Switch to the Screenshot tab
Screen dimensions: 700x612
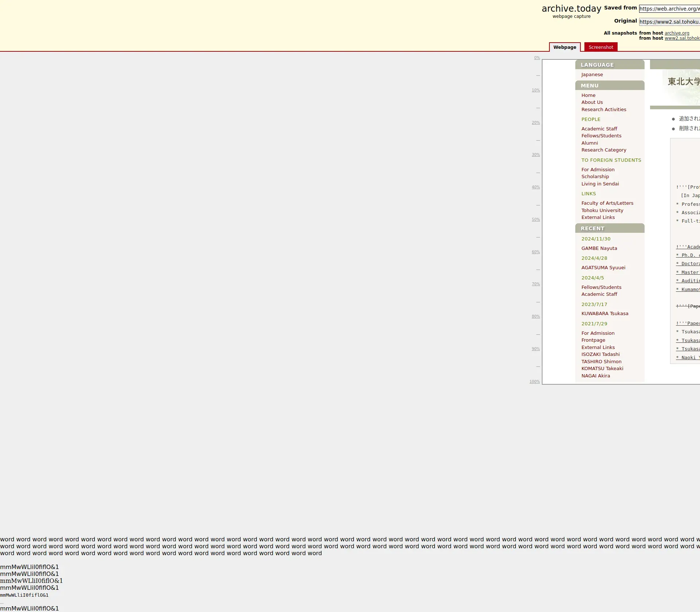(x=600, y=47)
